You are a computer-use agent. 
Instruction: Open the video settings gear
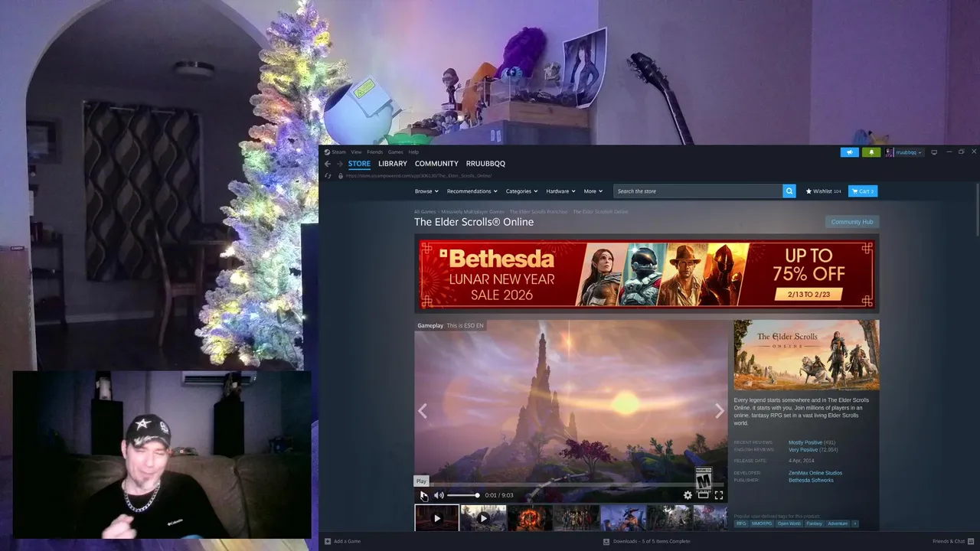688,495
